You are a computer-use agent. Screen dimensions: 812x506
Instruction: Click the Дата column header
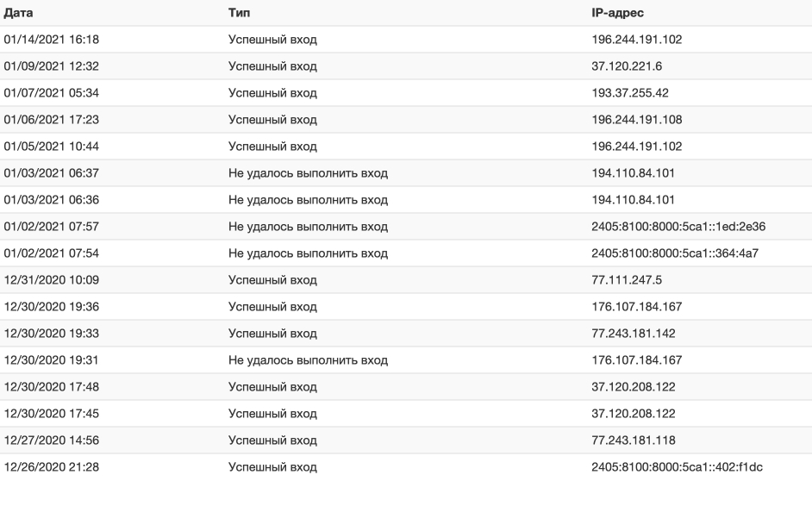pyautogui.click(x=18, y=13)
